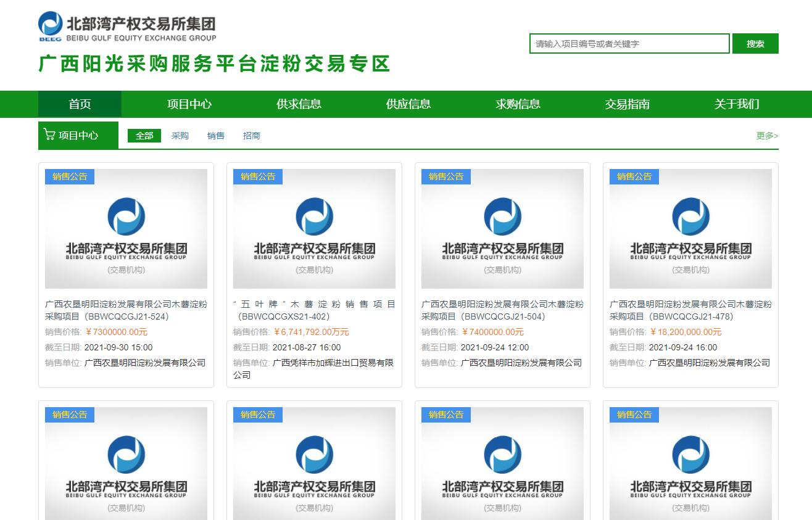Open thumbnail of project BBWCQCGJ21-504
This screenshot has height=520, width=812.
(x=502, y=229)
